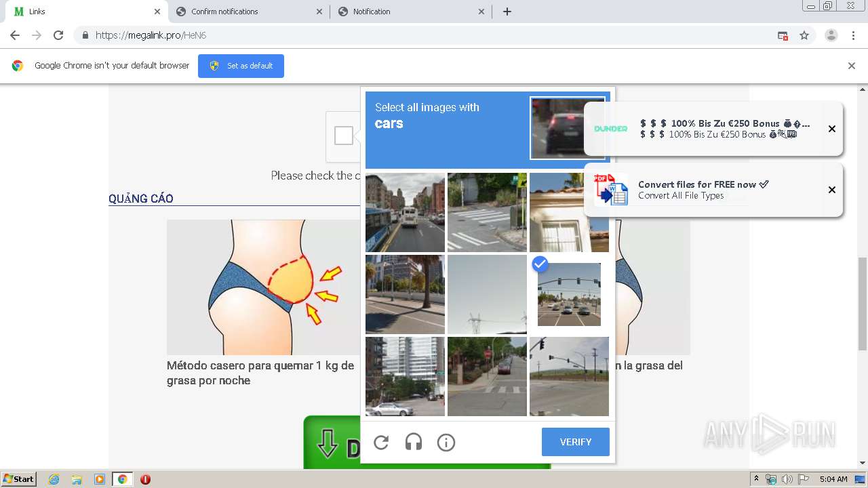This screenshot has width=868, height=488.
Task: Reload the current page
Action: pyautogui.click(x=58, y=35)
